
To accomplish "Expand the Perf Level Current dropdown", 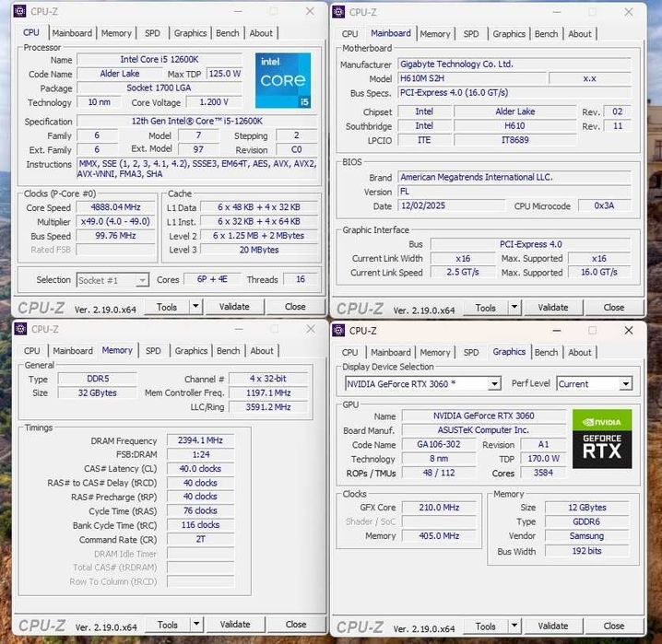I will (626, 384).
